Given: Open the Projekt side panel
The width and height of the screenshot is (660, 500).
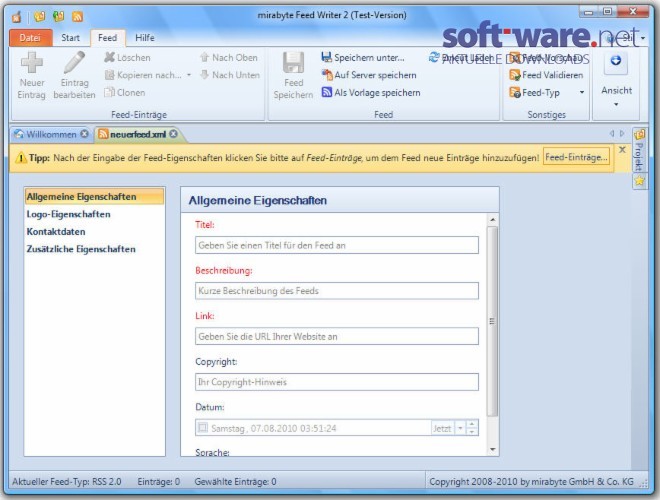Looking at the screenshot, I should [639, 151].
